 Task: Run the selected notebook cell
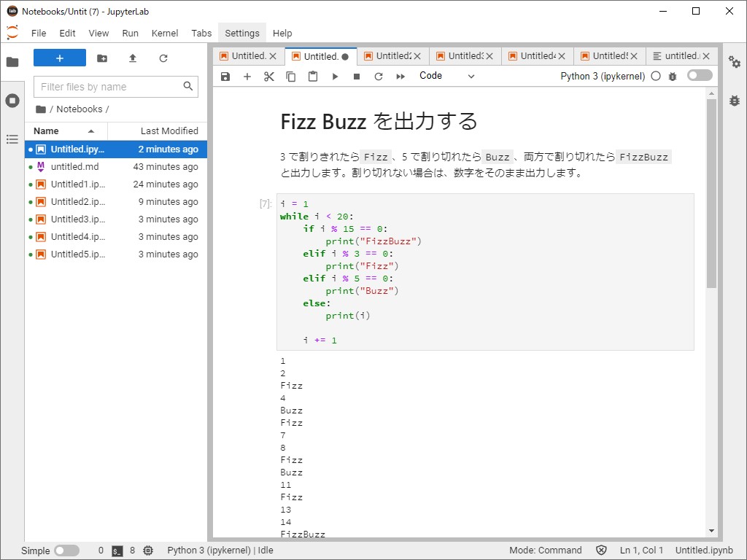pyautogui.click(x=335, y=76)
